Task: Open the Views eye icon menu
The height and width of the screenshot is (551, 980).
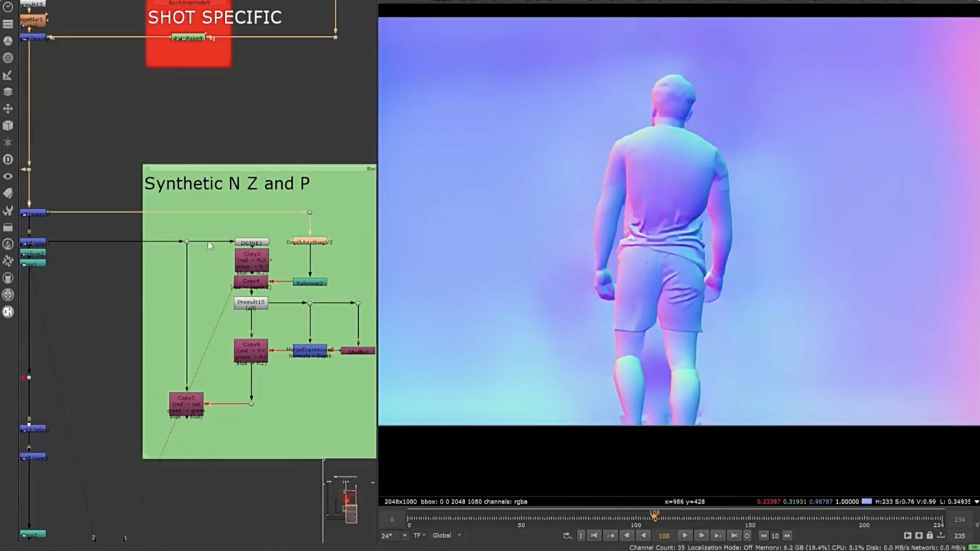Action: (x=8, y=176)
